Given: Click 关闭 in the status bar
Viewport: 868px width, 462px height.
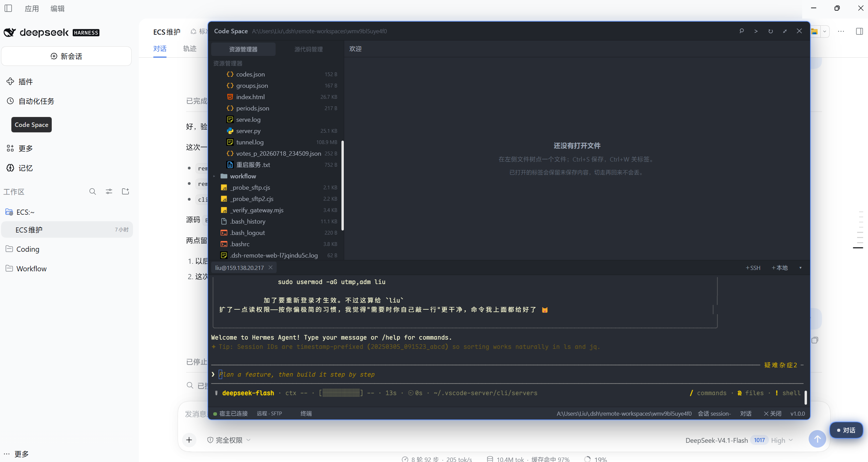Looking at the screenshot, I should tap(773, 414).
